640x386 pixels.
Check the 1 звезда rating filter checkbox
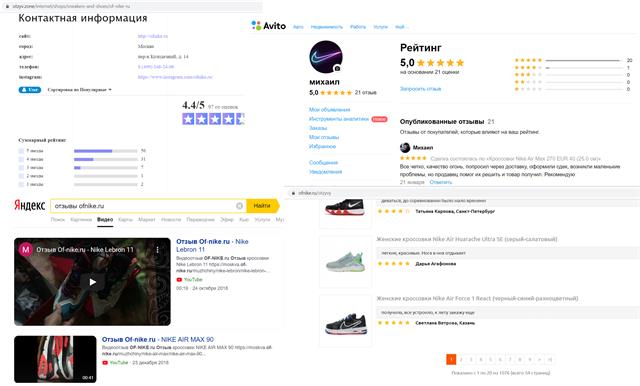point(21,184)
